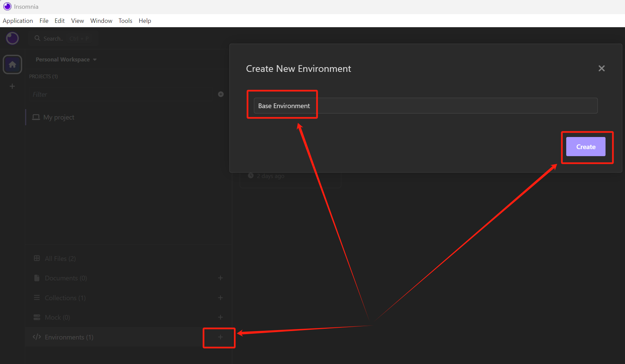Click the plus icon below home button
This screenshot has width=625, height=364.
[12, 86]
